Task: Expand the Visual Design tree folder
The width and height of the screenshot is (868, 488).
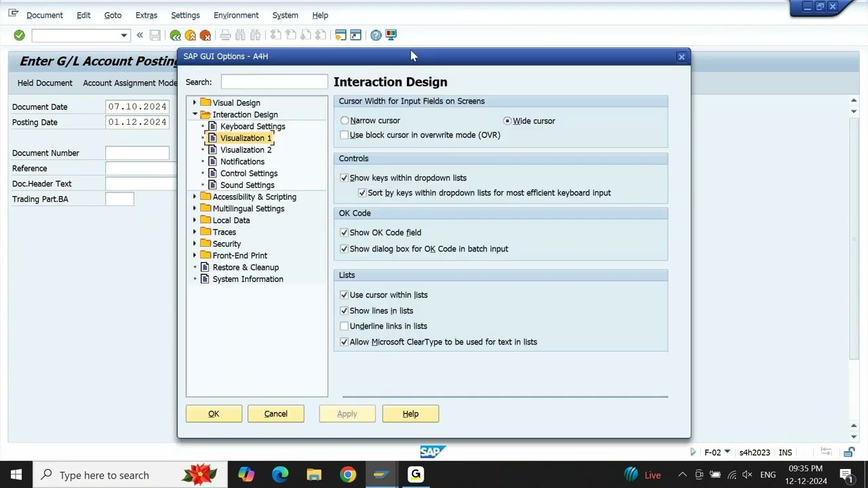Action: point(195,103)
